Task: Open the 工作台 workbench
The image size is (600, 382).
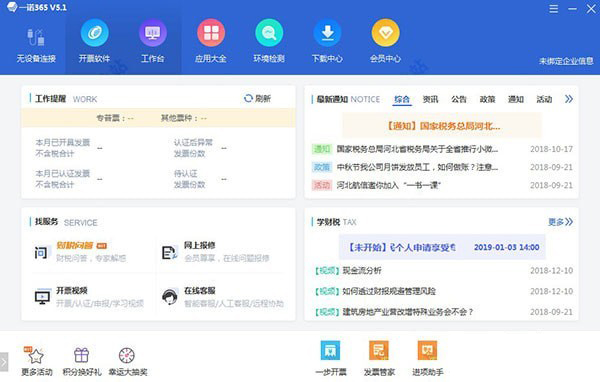Action: pyautogui.click(x=153, y=41)
